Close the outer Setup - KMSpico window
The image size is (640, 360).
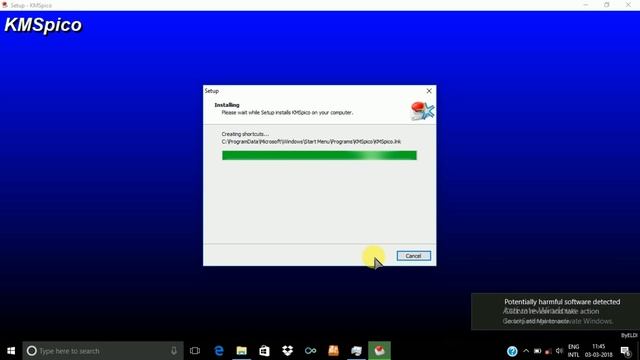pyautogui.click(x=628, y=5)
